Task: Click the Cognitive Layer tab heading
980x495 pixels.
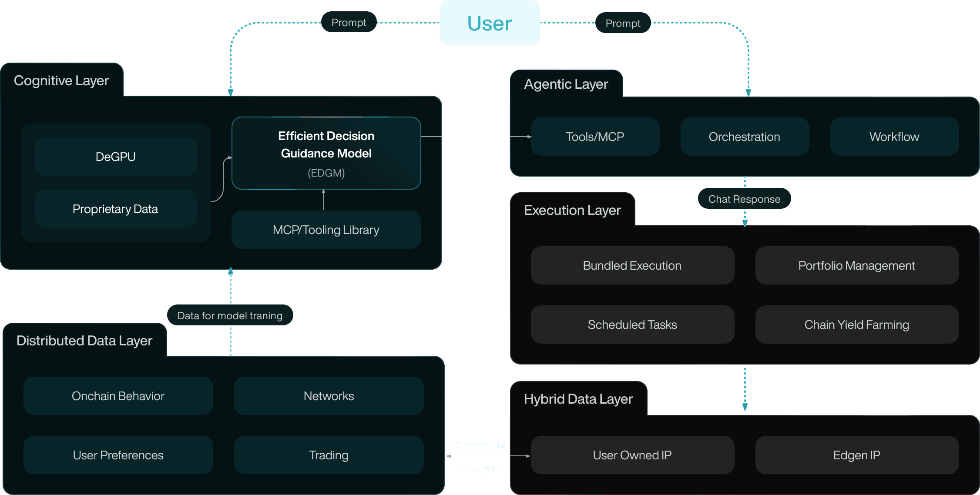Action: pos(61,80)
